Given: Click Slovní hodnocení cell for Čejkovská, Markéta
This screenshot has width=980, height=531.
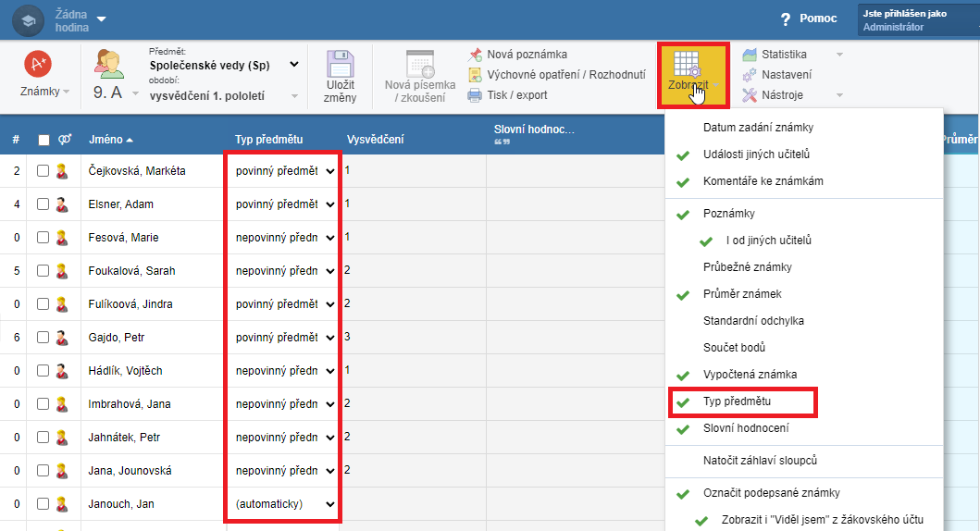Looking at the screenshot, I should pos(575,171).
